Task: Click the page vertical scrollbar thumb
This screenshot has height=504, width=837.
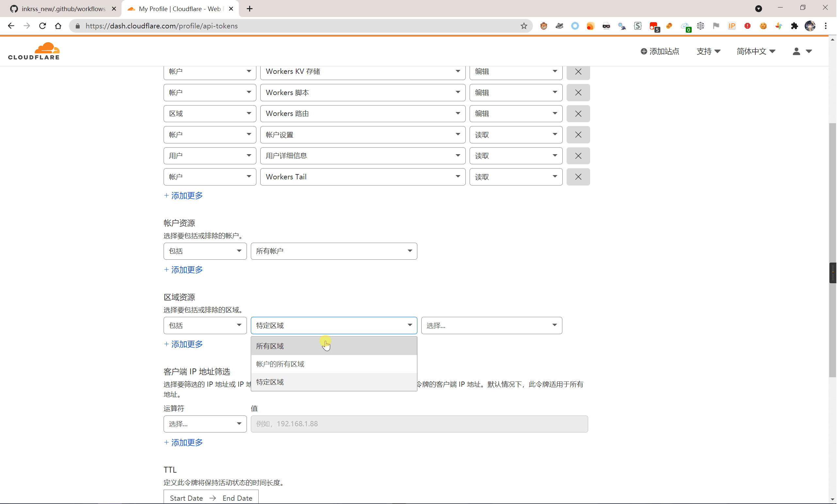Action: pyautogui.click(x=832, y=250)
